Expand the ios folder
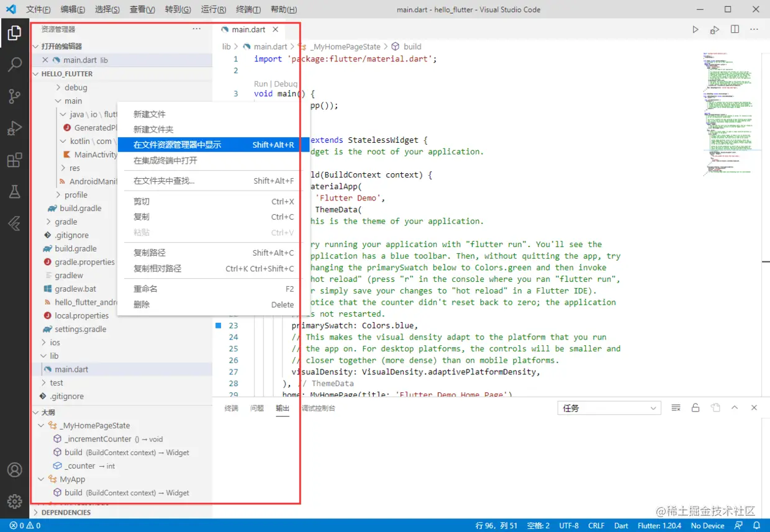Screen dimensions: 770x532 pyautogui.click(x=43, y=343)
